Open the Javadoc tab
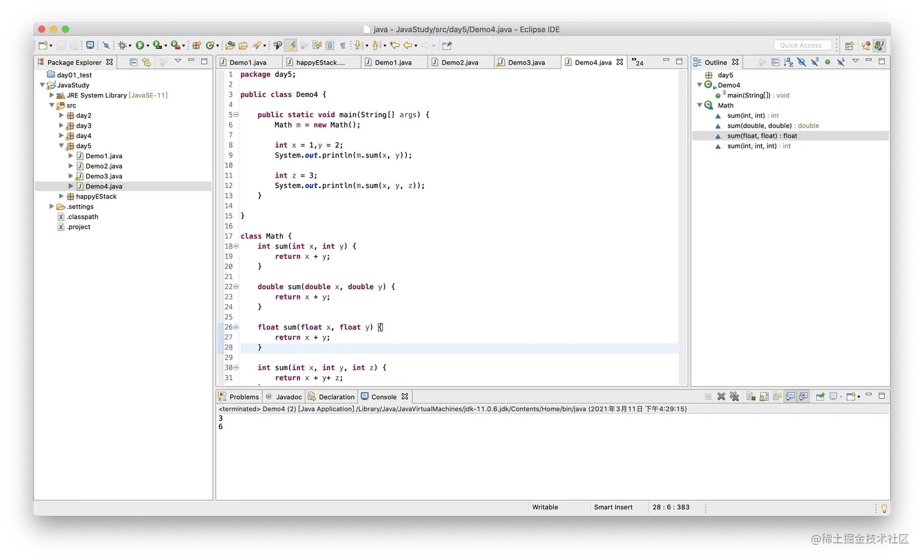The image size is (924, 560). [x=284, y=396]
